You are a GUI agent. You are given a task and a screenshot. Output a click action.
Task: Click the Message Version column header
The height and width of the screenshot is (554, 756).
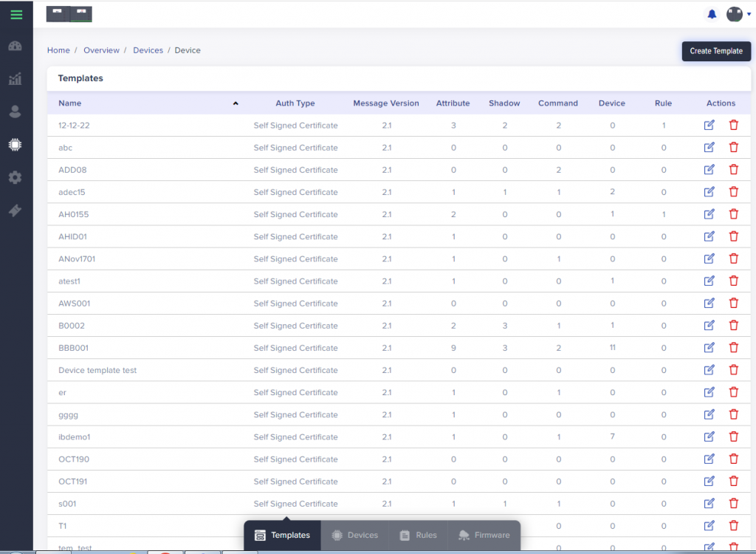385,103
